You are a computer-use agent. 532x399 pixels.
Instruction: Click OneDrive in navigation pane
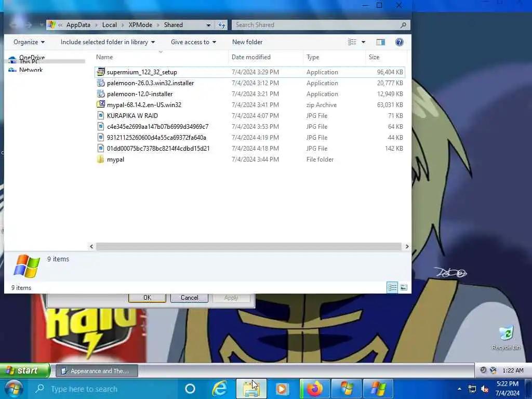pyautogui.click(x=32, y=57)
